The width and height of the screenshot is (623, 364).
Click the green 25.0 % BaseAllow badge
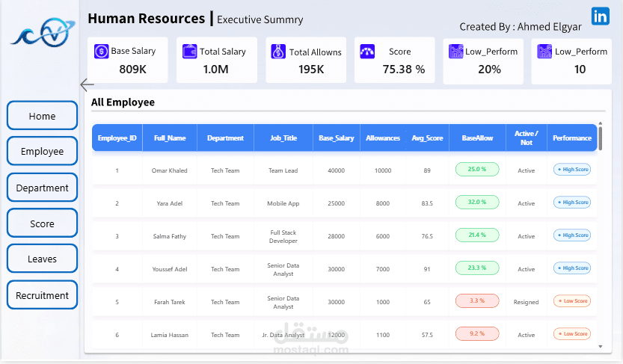(476, 170)
